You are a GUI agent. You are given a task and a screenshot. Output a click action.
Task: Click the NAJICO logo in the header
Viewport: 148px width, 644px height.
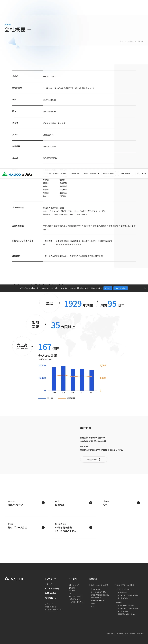(x=17, y=174)
